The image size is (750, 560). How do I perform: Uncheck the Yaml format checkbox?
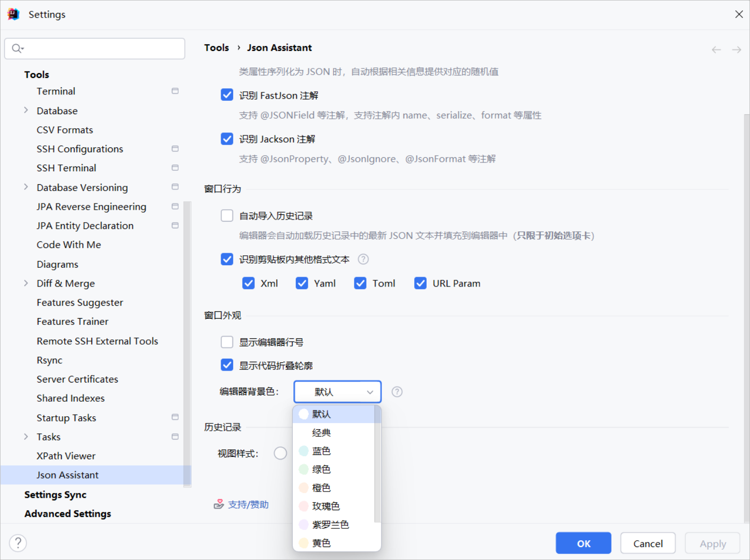(302, 283)
